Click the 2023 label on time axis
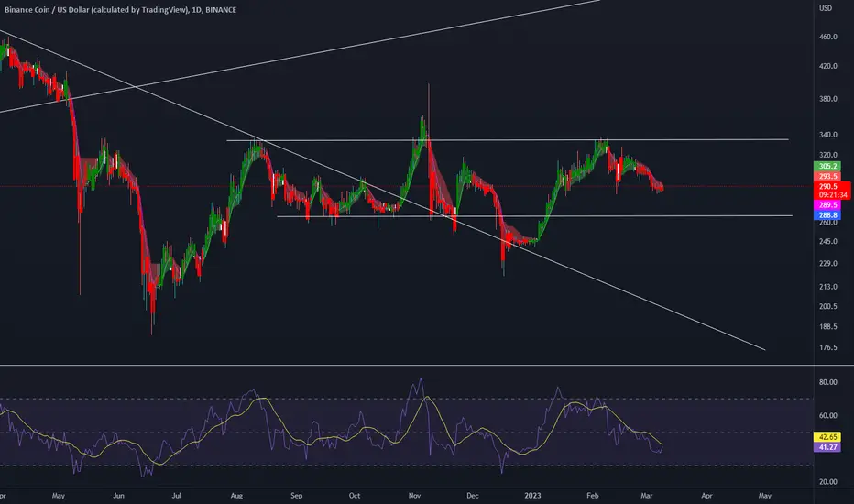Viewport: 854px width, 504px height. [x=532, y=496]
